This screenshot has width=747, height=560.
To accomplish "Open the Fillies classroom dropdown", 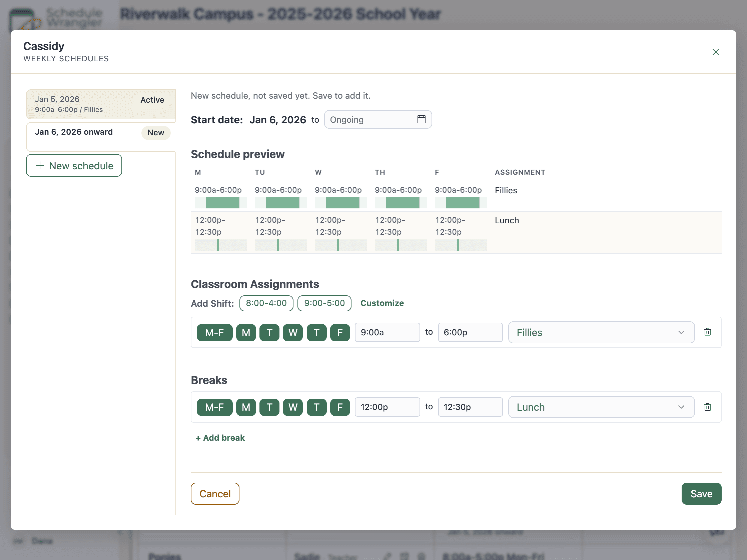I will [601, 332].
